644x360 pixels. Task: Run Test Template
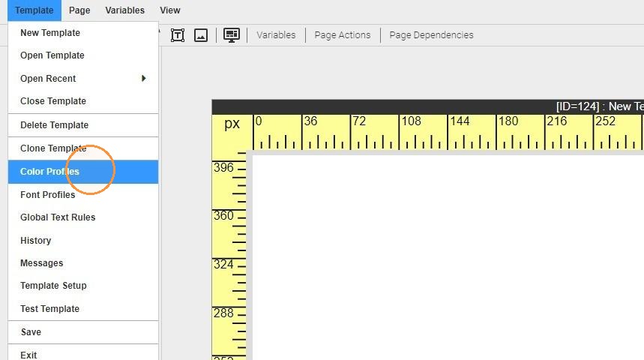[83, 309]
